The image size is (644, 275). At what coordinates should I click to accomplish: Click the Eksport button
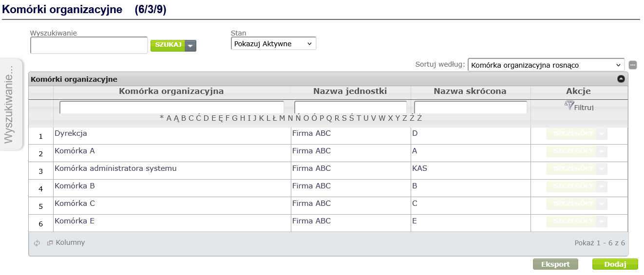(x=555, y=264)
